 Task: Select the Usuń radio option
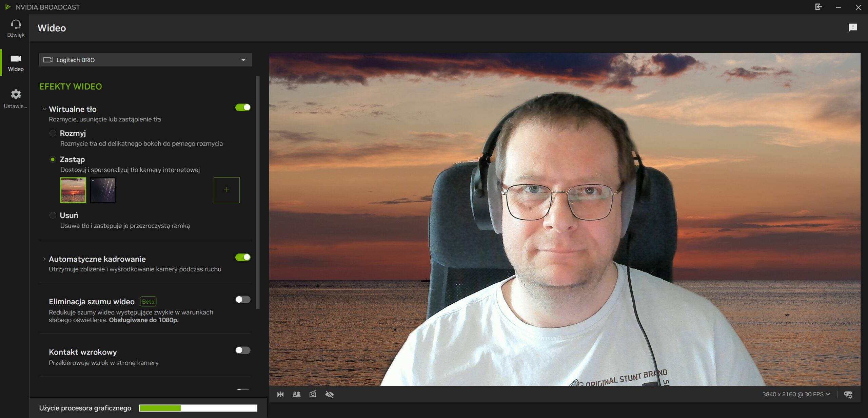pyautogui.click(x=53, y=215)
